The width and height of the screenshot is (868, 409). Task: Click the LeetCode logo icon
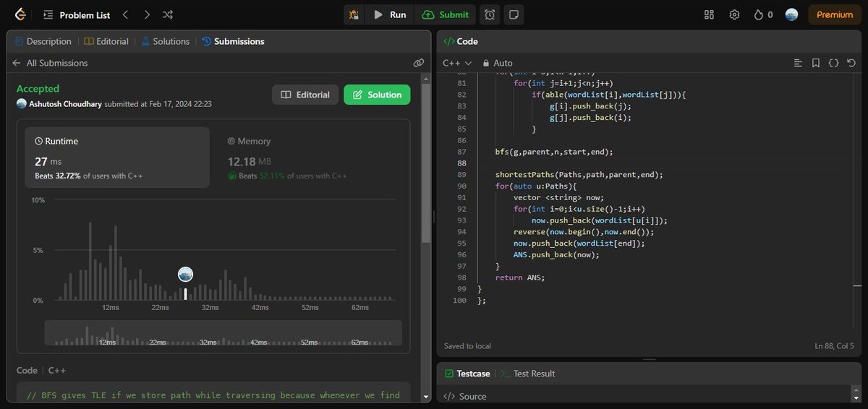tap(19, 14)
